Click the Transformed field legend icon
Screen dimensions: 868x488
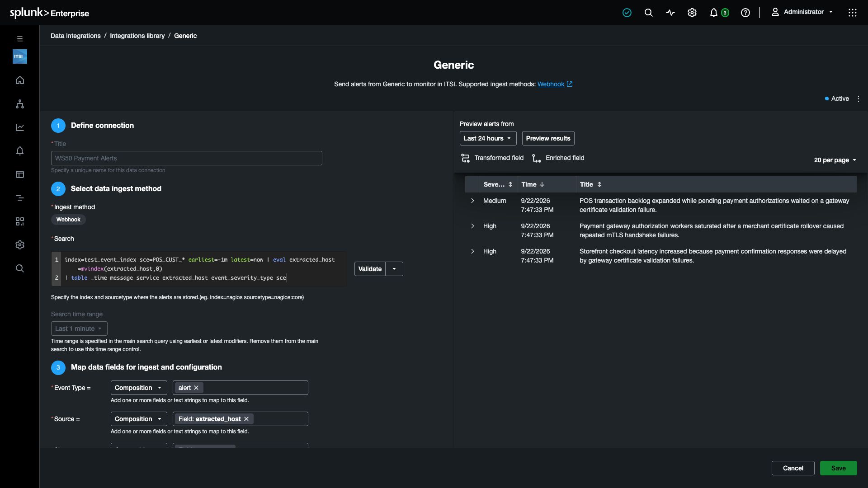[x=465, y=158]
